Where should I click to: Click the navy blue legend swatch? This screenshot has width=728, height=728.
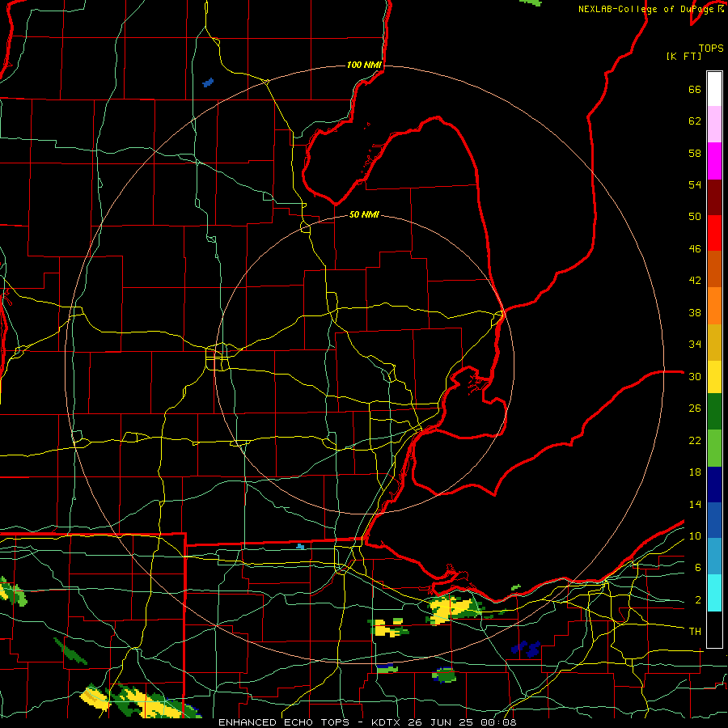pos(714,485)
